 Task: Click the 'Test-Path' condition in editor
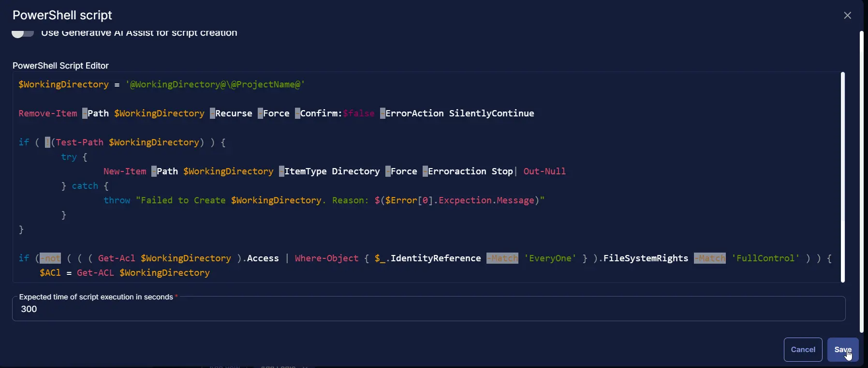coord(79,142)
